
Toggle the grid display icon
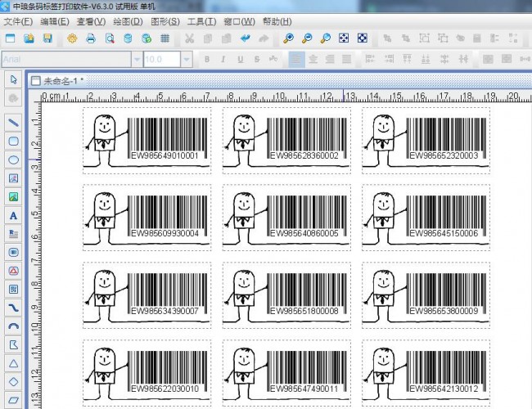click(x=165, y=38)
